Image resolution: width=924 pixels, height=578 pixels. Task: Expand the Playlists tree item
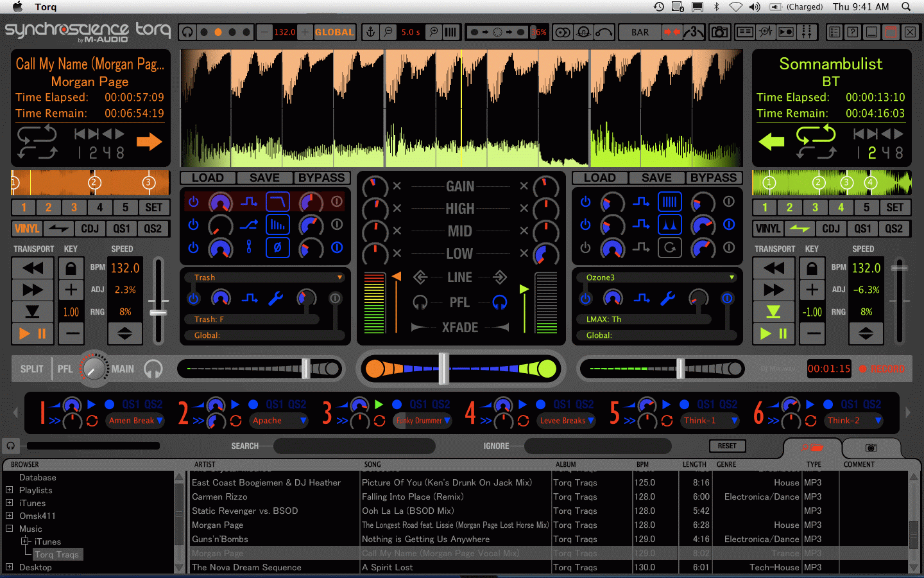[9, 490]
